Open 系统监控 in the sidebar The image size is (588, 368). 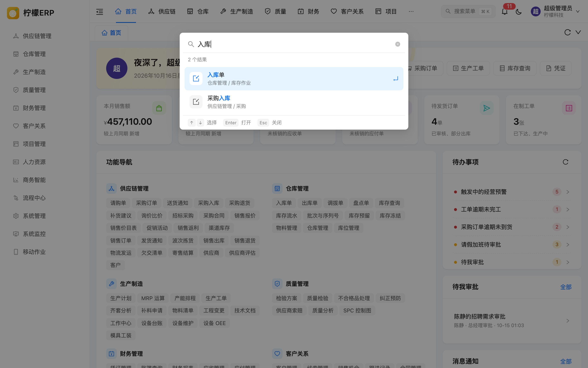[x=45, y=234]
